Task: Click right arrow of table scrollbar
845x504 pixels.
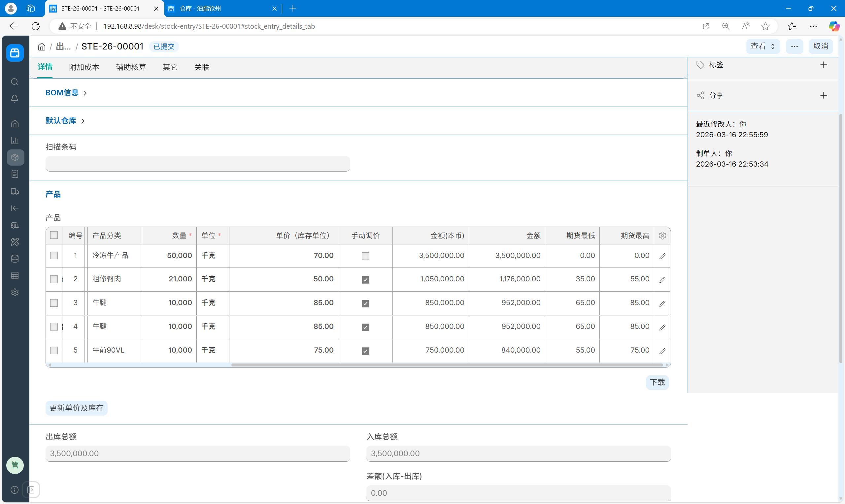Action: (667, 365)
